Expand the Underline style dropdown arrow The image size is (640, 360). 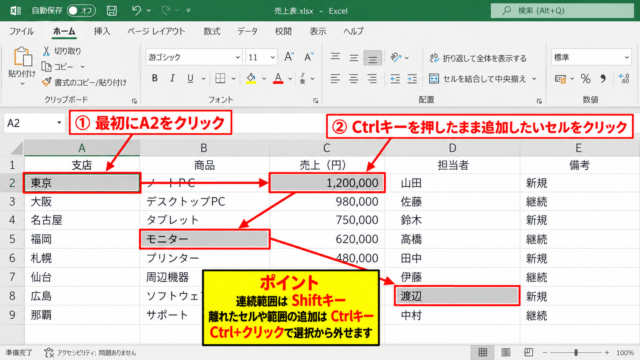pyautogui.click(x=203, y=78)
